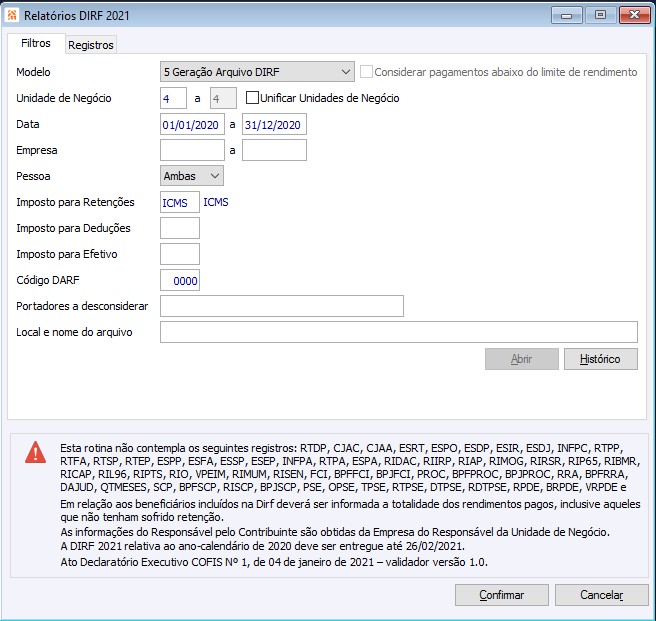The image size is (656, 621).
Task: Click the Imposto para Efetivo field
Action: [179, 254]
